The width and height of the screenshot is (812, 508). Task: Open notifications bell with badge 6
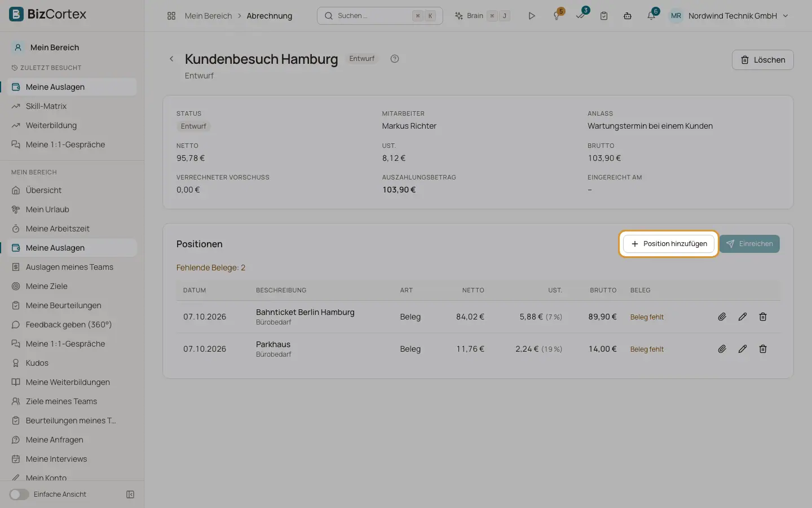pos(652,15)
